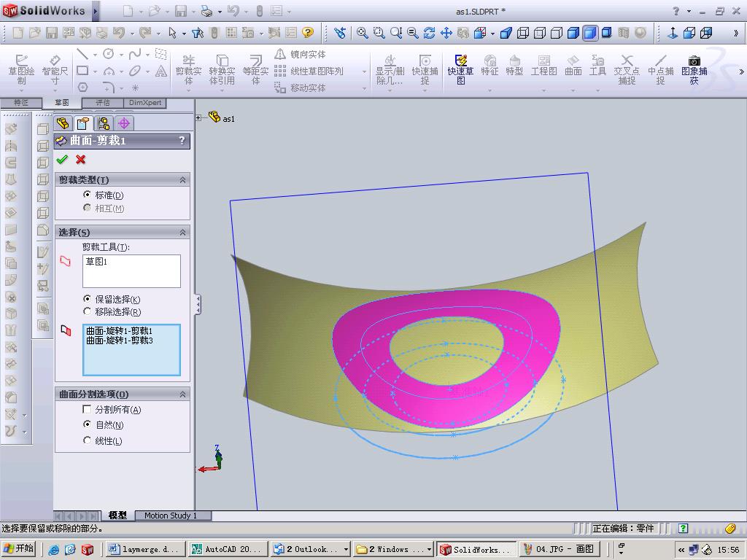Select the 标准(D) trim type radio button
The height and width of the screenshot is (560, 747).
tap(87, 194)
